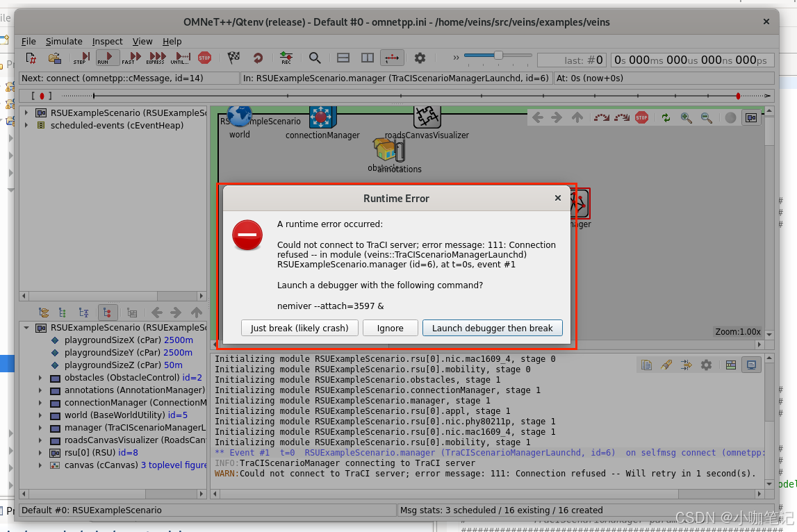
Task: Expand world (BaseWorldUtility) node
Action: 41,415
